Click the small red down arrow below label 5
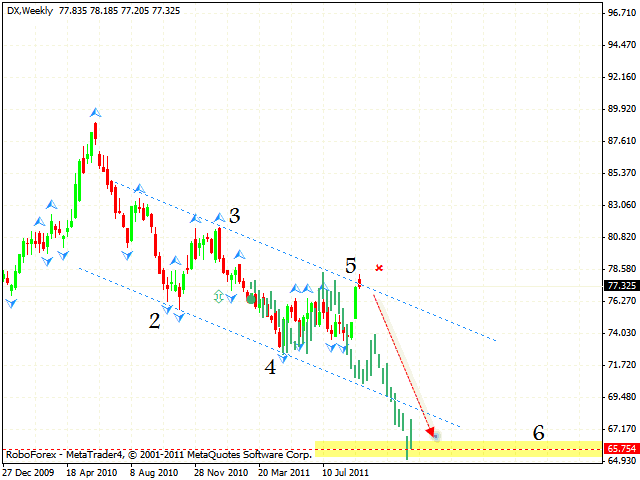The width and height of the screenshot is (640, 480). coord(359,285)
